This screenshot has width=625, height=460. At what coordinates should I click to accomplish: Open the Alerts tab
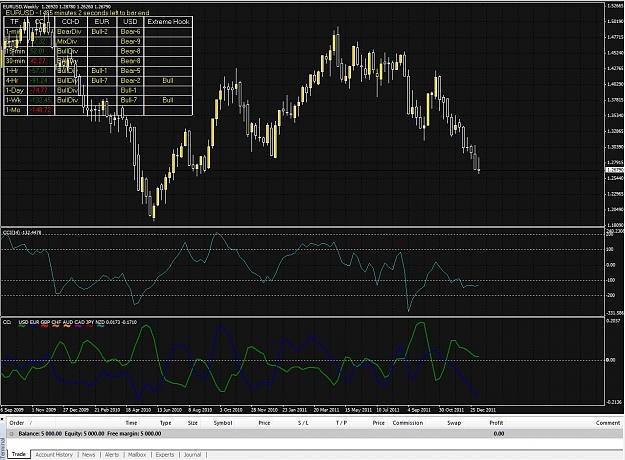pyautogui.click(x=112, y=454)
